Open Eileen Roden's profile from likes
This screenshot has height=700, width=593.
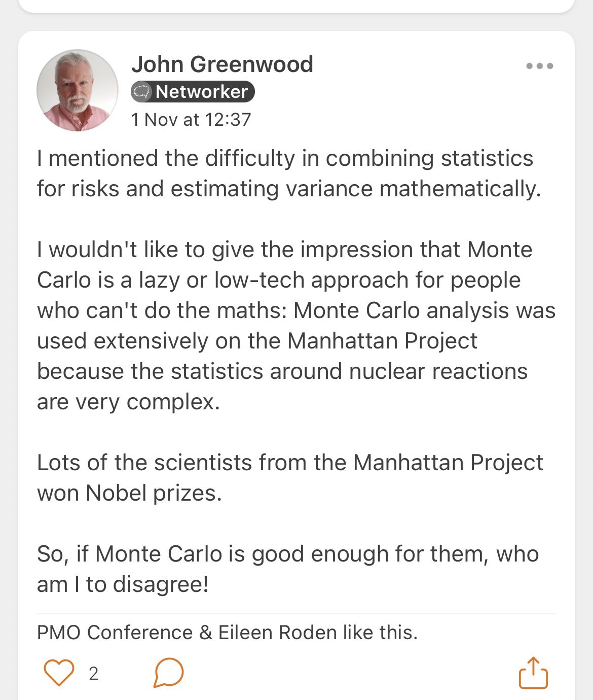[277, 633]
